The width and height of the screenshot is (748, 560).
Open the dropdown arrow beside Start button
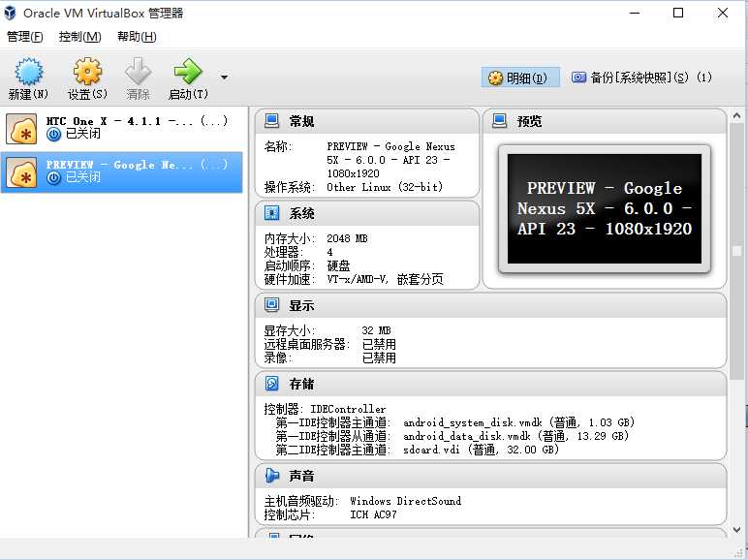coord(224,77)
